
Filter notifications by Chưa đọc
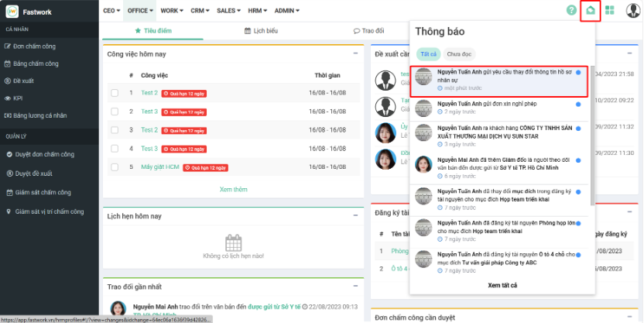coord(460,54)
